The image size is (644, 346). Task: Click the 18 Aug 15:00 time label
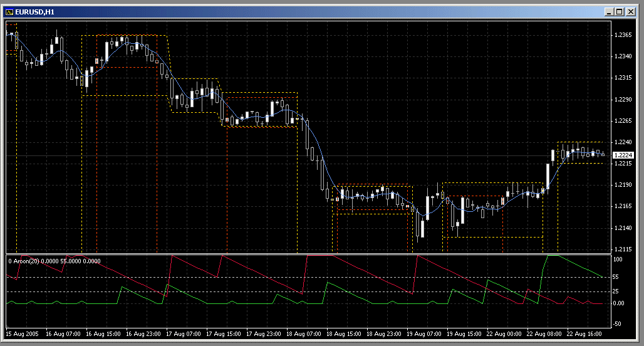(343, 334)
